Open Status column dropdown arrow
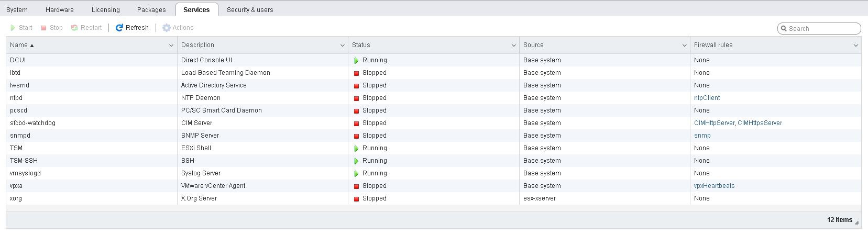The width and height of the screenshot is (868, 246). point(513,46)
